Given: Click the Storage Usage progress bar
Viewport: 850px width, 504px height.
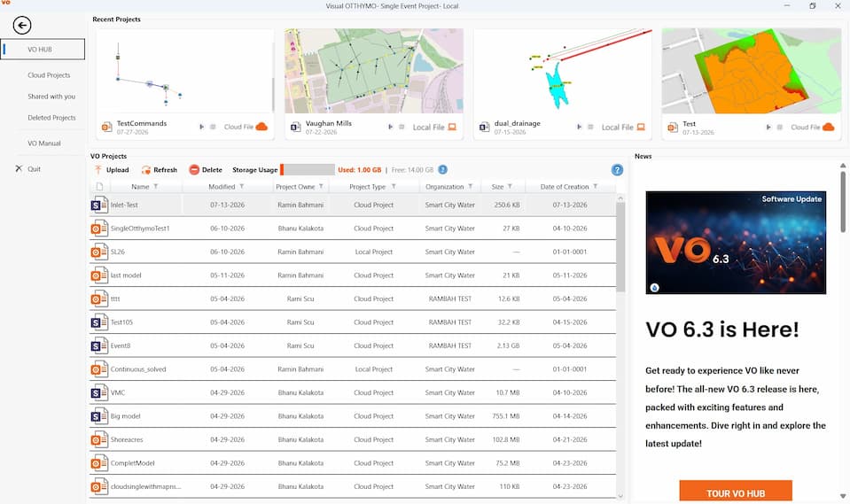Looking at the screenshot, I should (308, 170).
